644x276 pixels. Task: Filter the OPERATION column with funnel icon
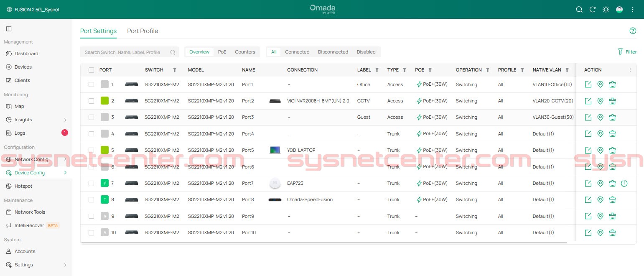[x=487, y=70]
